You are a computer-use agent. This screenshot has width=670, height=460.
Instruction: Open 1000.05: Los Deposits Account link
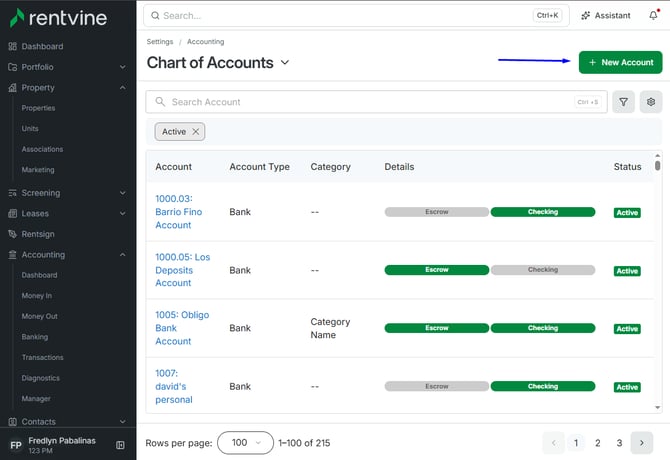pyautogui.click(x=182, y=270)
